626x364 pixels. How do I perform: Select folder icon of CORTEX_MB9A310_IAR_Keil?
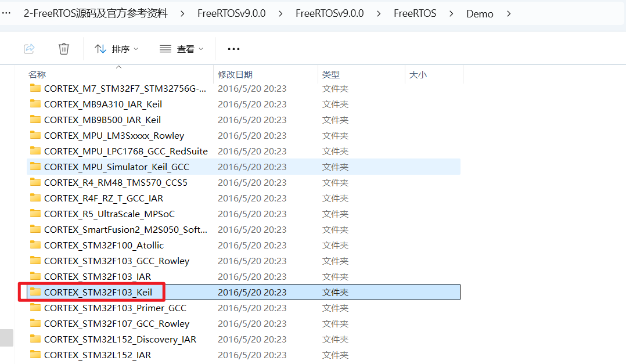(x=35, y=104)
